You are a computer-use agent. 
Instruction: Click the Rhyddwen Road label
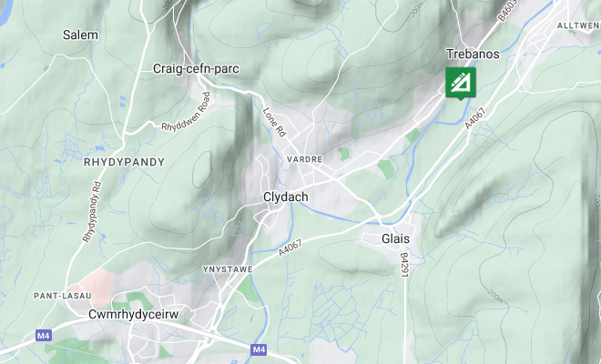coord(187,112)
